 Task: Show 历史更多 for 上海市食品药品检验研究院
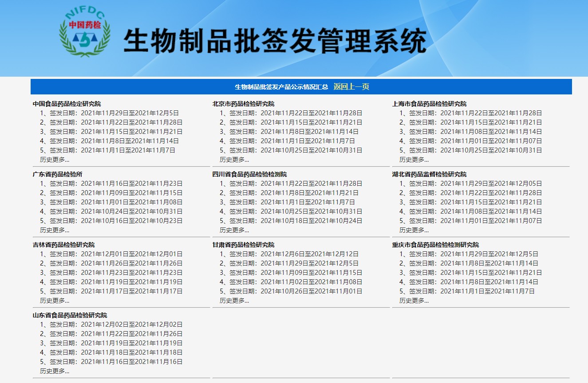pyautogui.click(x=414, y=160)
